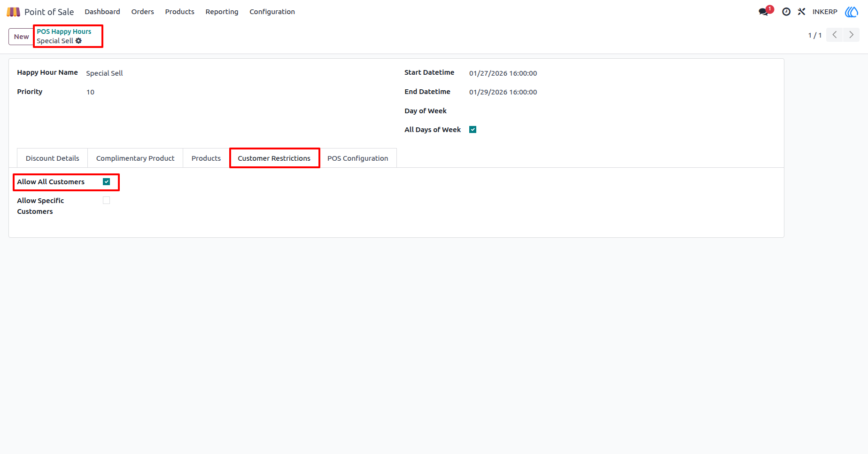
Task: Enable the Allow Specific Customers checkbox
Action: pos(107,200)
